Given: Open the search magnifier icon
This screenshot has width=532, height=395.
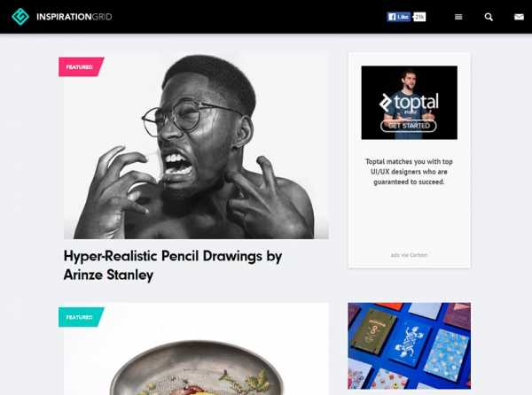Looking at the screenshot, I should (489, 17).
